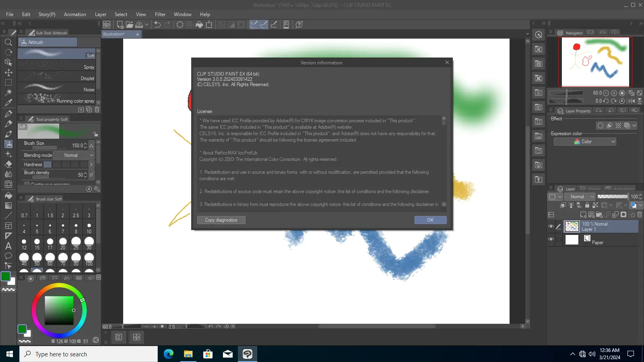The height and width of the screenshot is (362, 644).
Task: Adjust the Brush Size slider
Action: pyautogui.click(x=49, y=148)
